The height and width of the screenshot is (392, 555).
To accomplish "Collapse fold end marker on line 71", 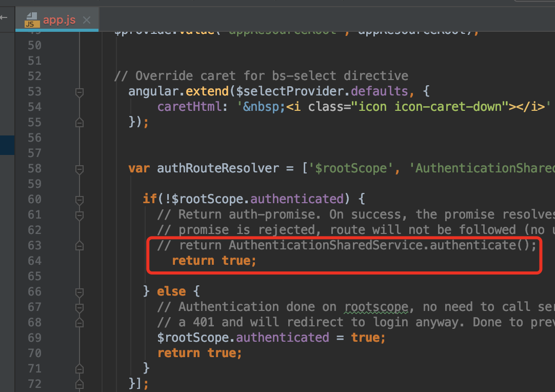I will [80, 369].
